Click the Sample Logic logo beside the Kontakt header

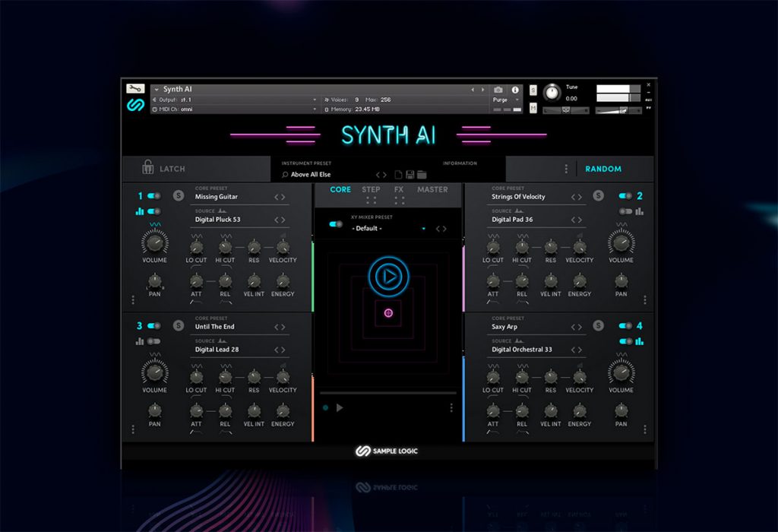(x=135, y=105)
